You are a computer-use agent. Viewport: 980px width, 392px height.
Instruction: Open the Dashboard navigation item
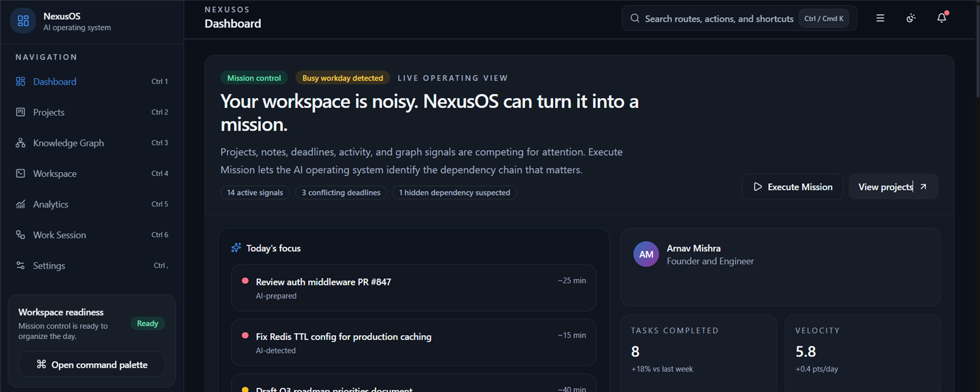tap(92, 81)
